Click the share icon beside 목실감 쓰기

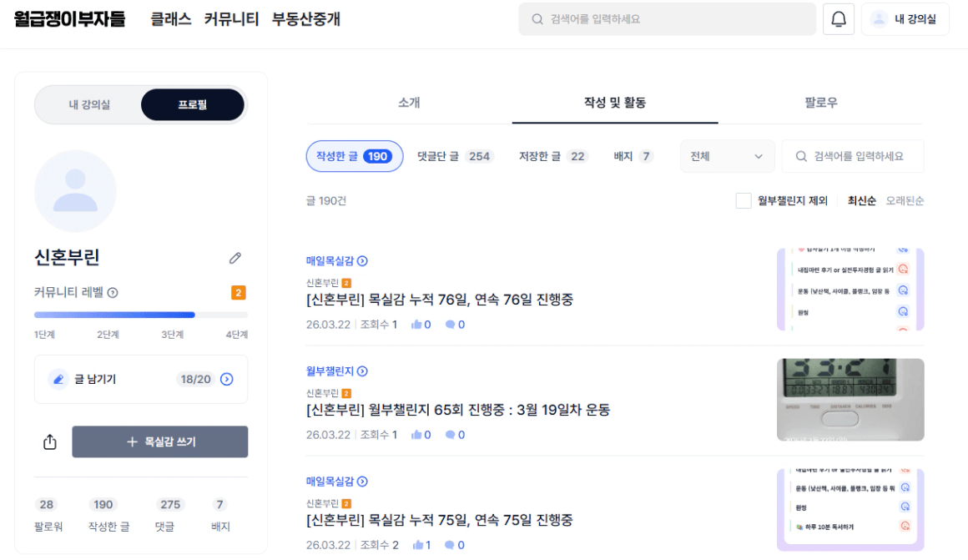click(x=50, y=442)
